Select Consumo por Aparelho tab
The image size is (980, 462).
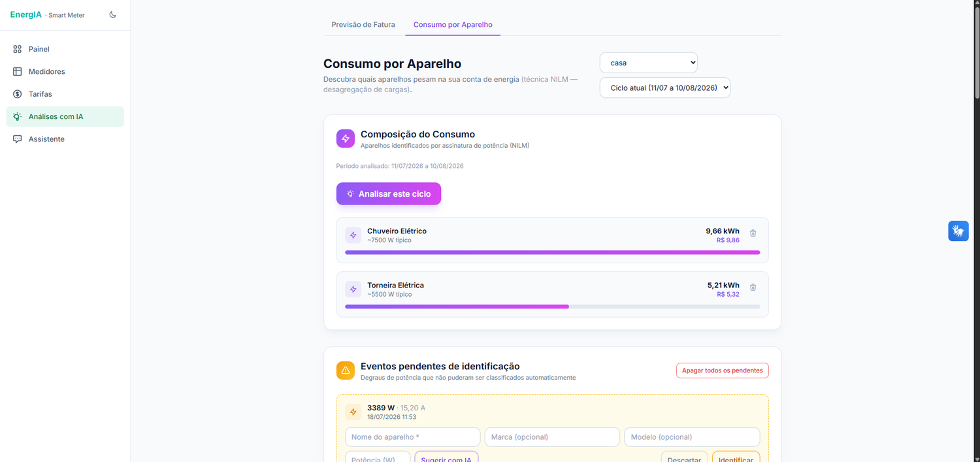[x=453, y=25]
